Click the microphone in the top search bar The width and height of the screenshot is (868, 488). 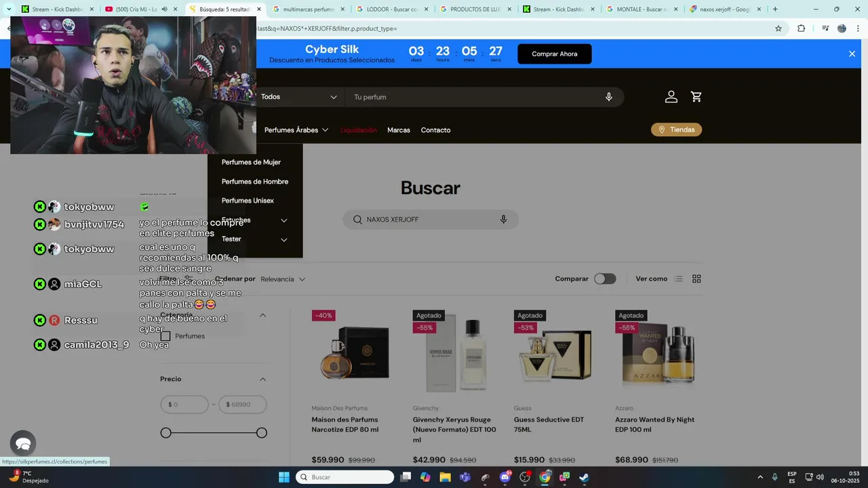(x=609, y=97)
